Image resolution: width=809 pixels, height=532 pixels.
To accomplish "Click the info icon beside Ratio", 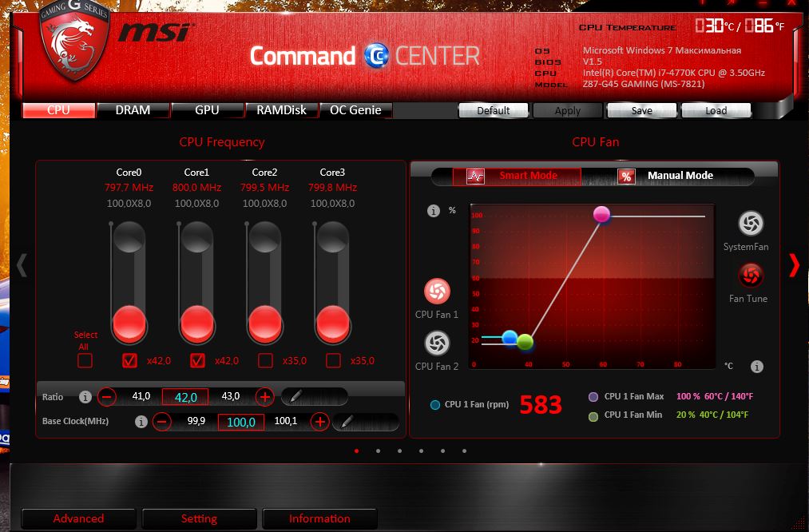I will tap(85, 397).
